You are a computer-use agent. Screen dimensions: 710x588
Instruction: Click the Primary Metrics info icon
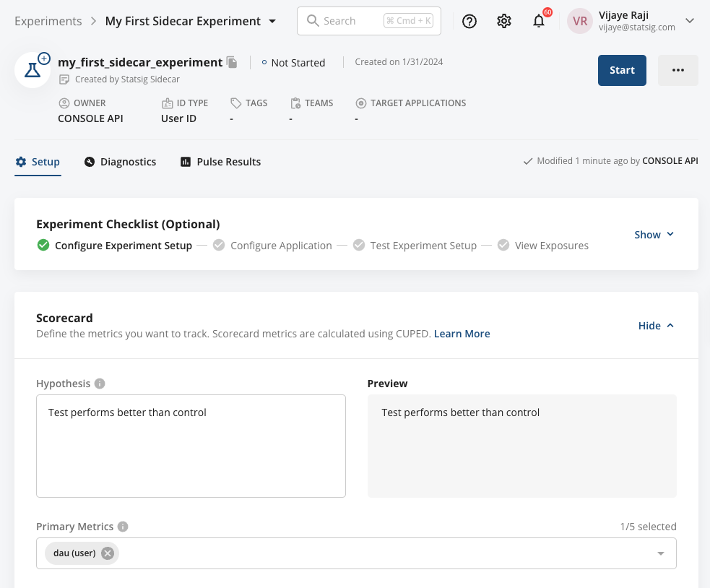pyautogui.click(x=123, y=527)
